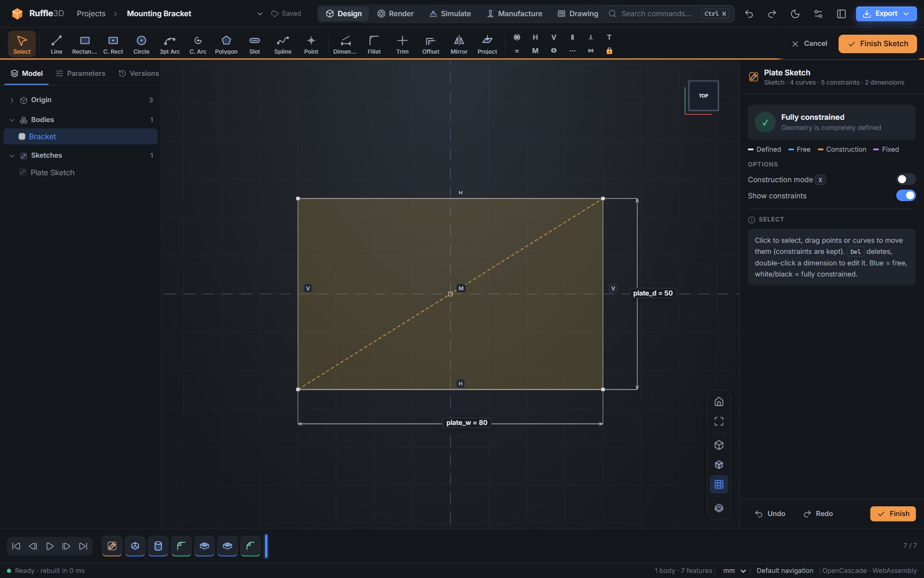Image resolution: width=924 pixels, height=578 pixels.
Task: Go to Projects breadcrumb link
Action: 91,14
